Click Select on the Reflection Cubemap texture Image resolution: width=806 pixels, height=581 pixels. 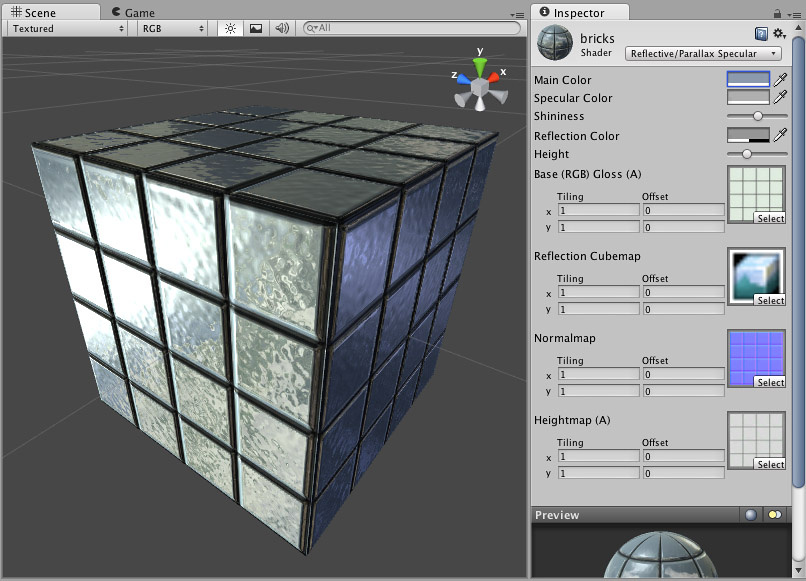[770, 300]
